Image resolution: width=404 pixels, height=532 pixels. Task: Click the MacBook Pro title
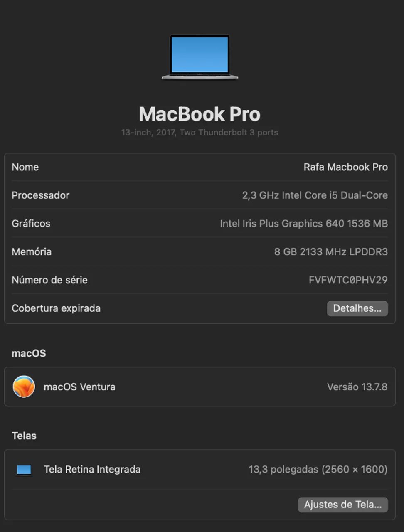[x=200, y=114]
